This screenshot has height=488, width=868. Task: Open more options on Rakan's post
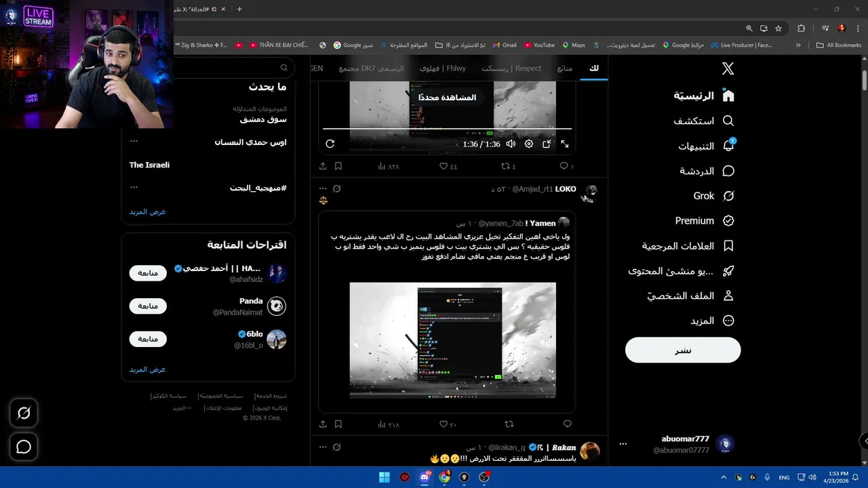323,447
